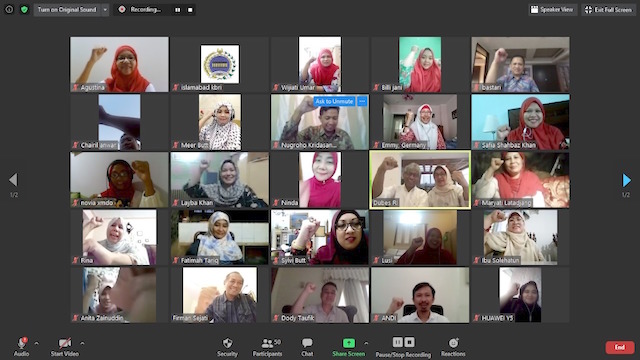Toggle the Audio microphone button
The width and height of the screenshot is (640, 360).
coord(22,347)
